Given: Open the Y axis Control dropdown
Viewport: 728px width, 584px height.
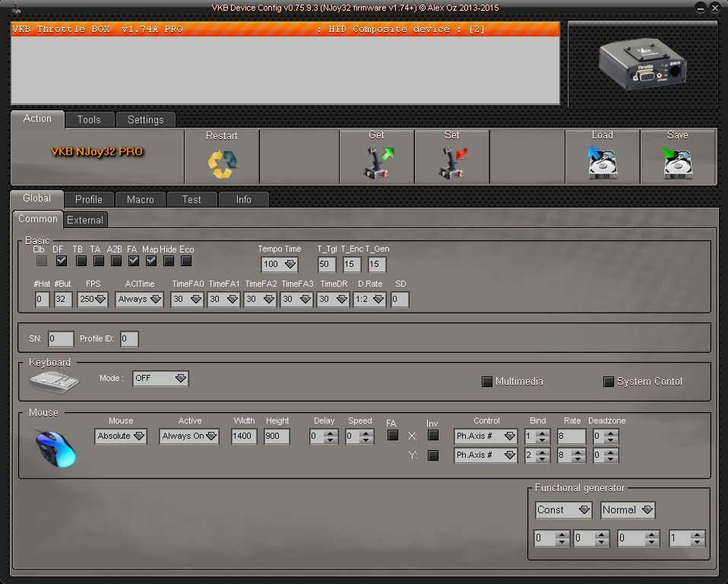Looking at the screenshot, I should 486,455.
